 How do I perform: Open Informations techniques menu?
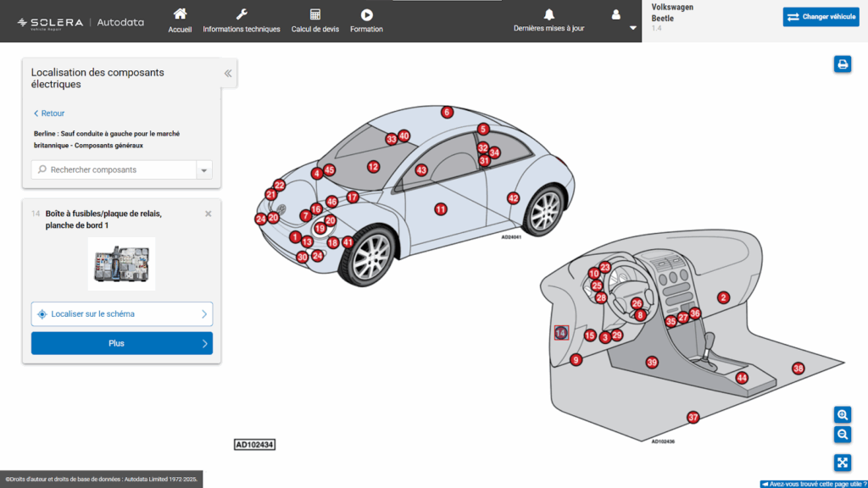click(242, 21)
